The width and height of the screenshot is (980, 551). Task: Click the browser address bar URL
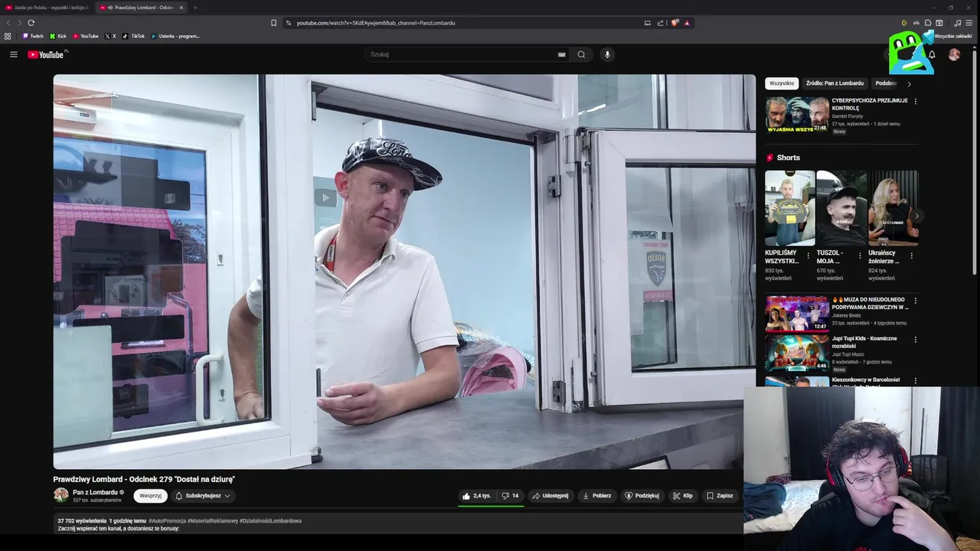pos(376,23)
